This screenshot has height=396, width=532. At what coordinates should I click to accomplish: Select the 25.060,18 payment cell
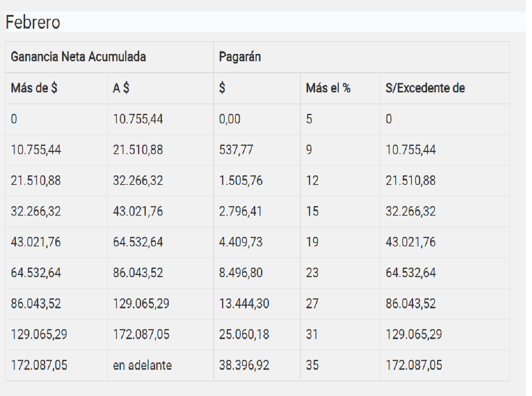[244, 334]
